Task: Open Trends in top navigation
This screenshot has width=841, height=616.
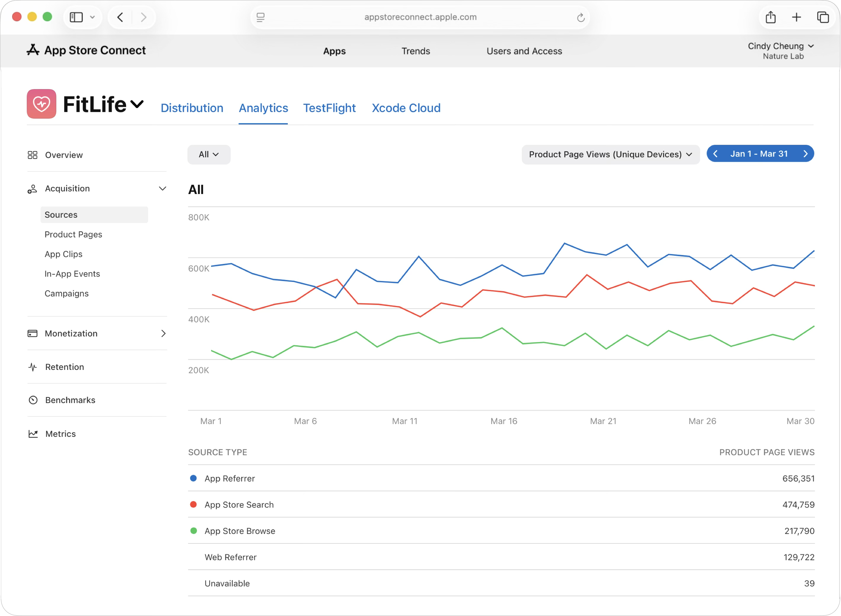Action: pyautogui.click(x=415, y=51)
